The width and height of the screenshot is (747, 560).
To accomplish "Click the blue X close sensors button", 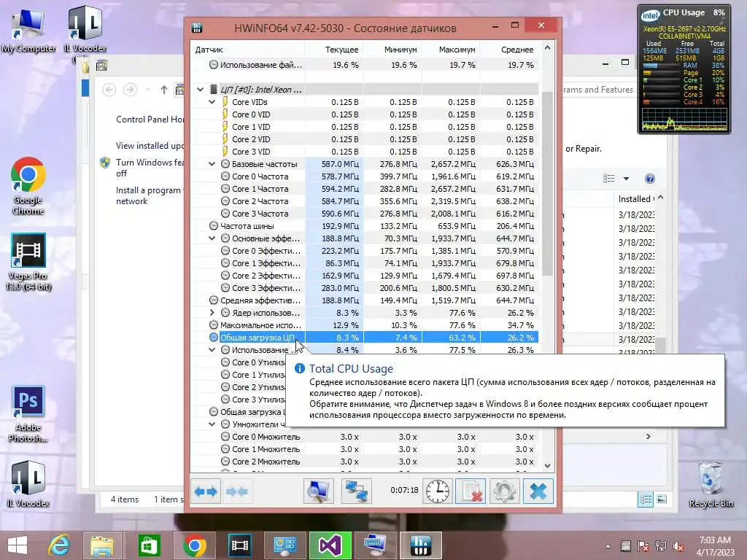I will (538, 491).
